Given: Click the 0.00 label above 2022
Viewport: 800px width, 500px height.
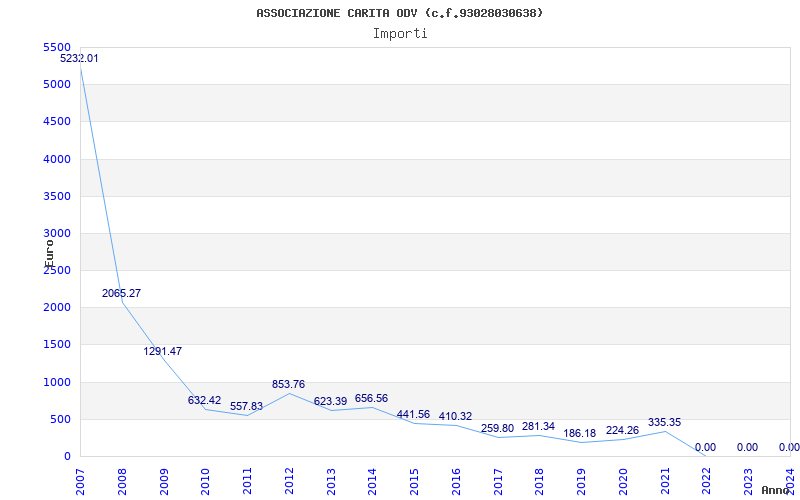Looking at the screenshot, I should point(705,447).
